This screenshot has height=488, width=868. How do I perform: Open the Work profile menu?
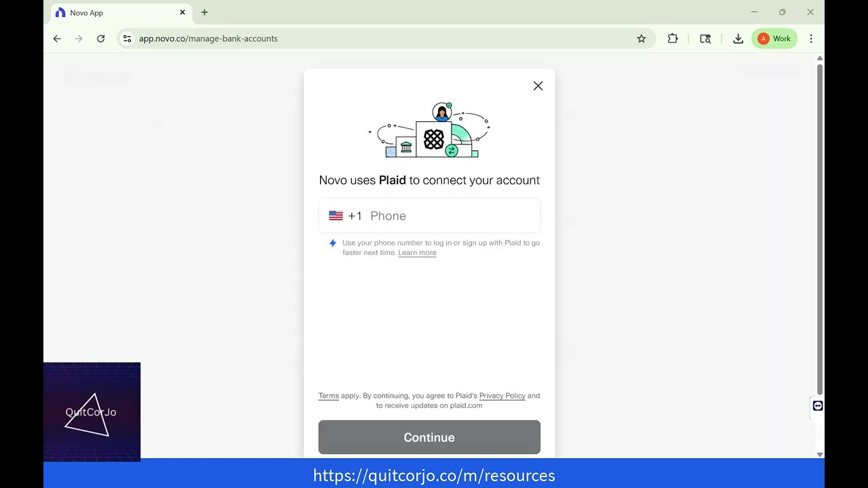click(x=774, y=39)
